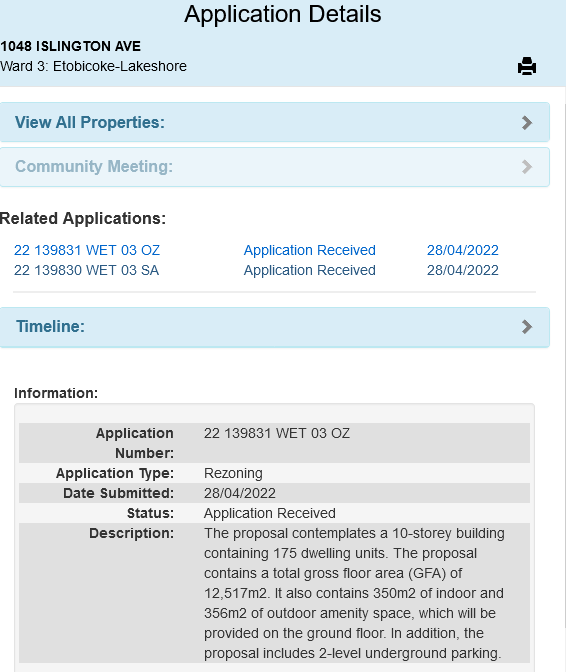Image resolution: width=566 pixels, height=672 pixels.
Task: Click the Community Meeting chevron arrow
Action: coord(527,167)
